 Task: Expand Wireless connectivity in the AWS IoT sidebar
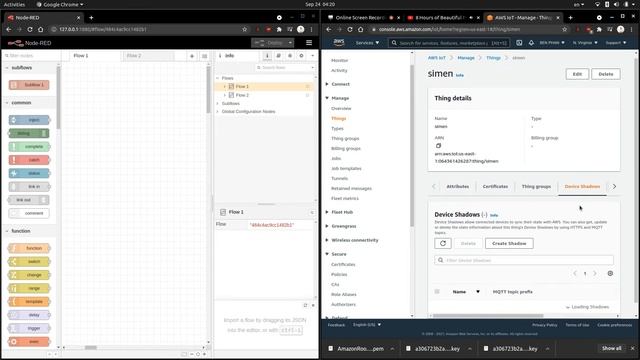pyautogui.click(x=327, y=240)
